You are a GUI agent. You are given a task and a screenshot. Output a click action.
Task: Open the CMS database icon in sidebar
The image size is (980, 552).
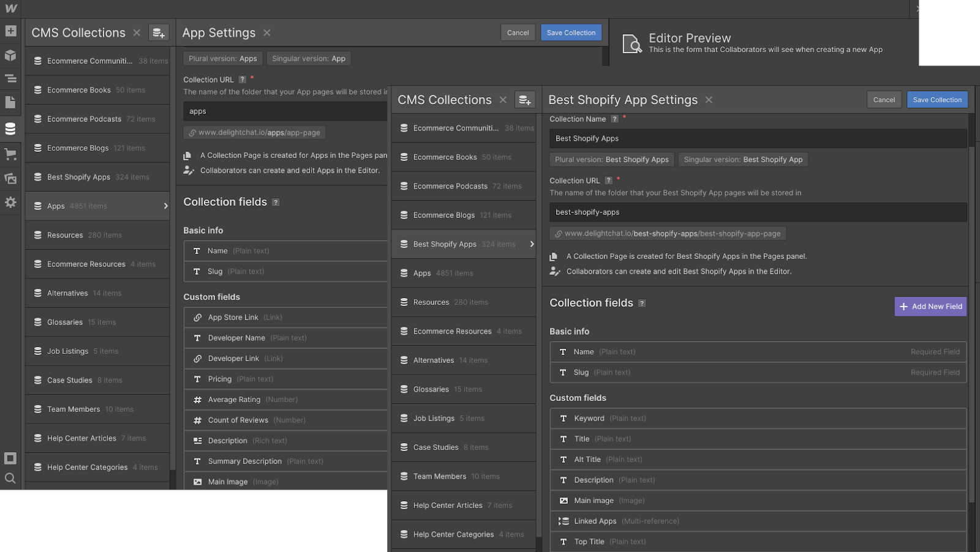(x=10, y=129)
